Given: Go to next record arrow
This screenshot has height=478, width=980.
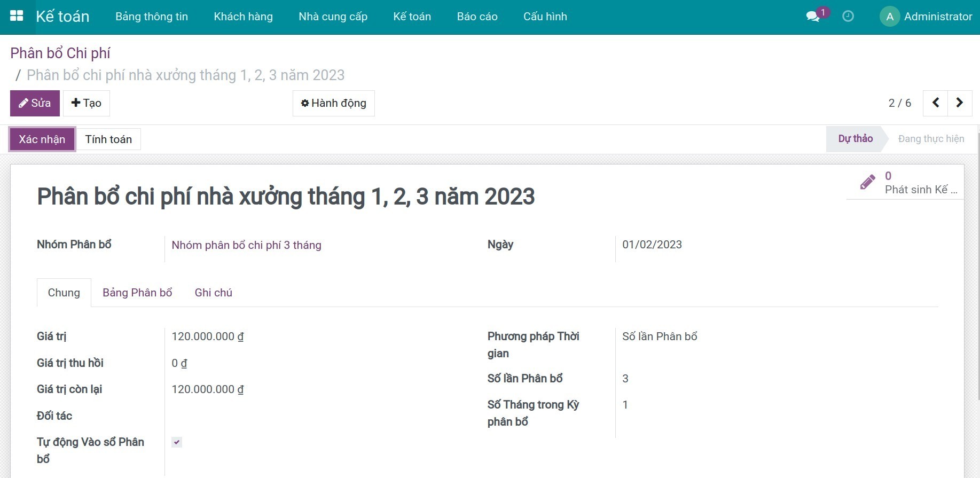Looking at the screenshot, I should (x=959, y=103).
